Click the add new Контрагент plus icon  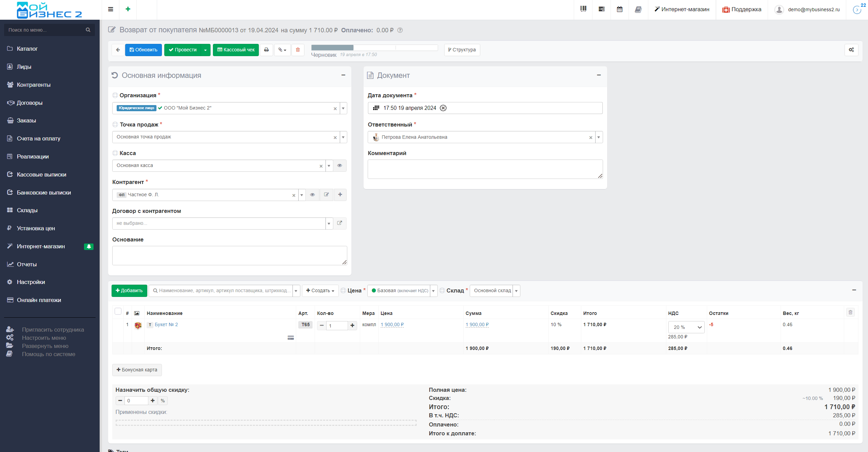coord(340,195)
